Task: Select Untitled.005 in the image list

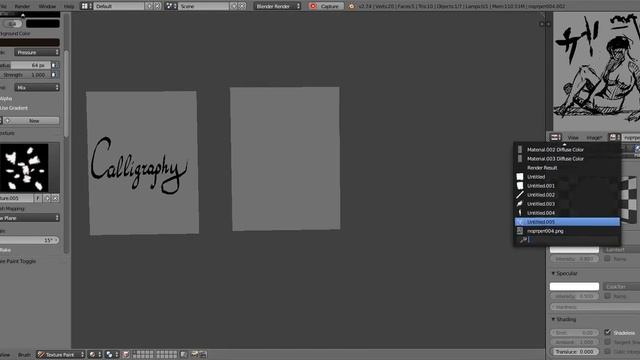Action: [x=567, y=222]
